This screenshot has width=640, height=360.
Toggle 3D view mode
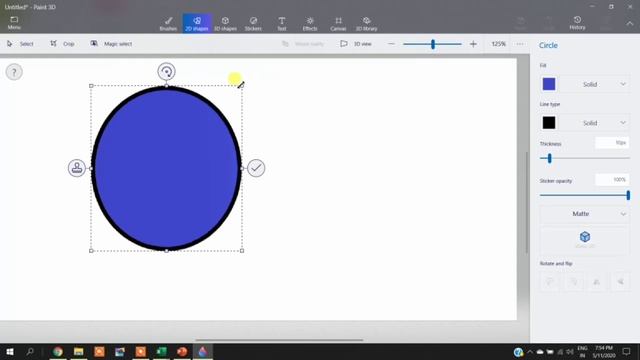[356, 44]
